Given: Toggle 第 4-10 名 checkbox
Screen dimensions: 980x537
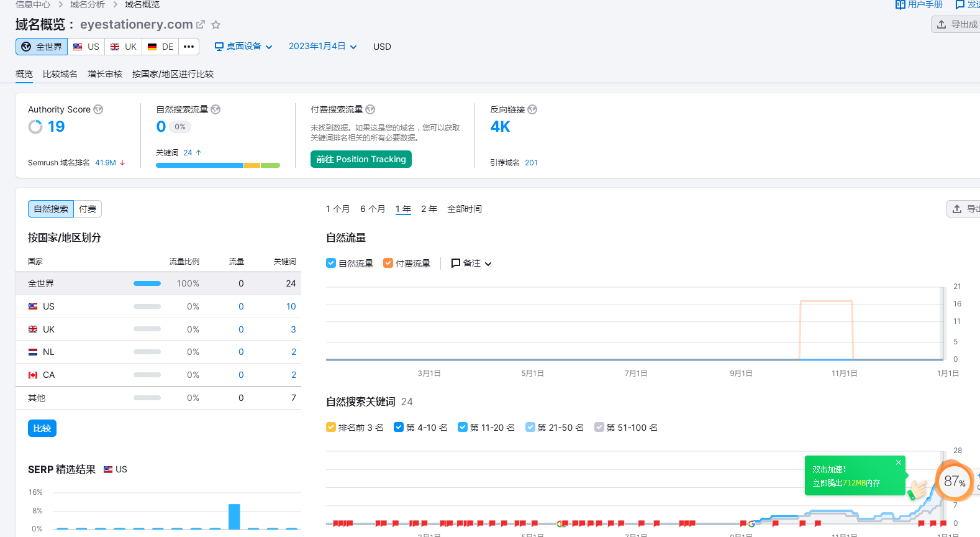Looking at the screenshot, I should (399, 427).
